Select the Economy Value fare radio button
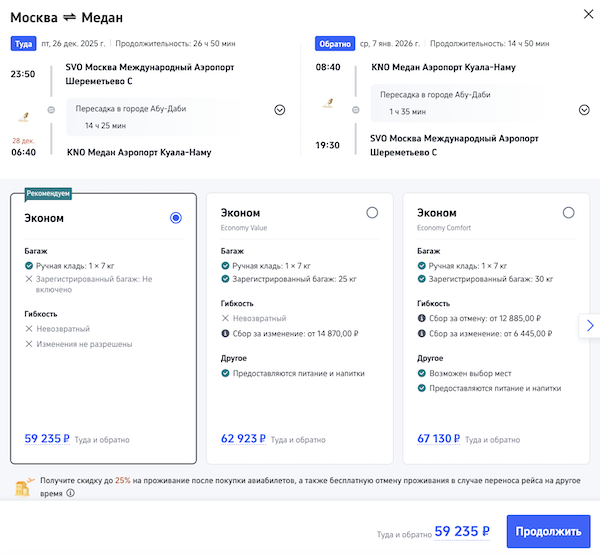The image size is (600, 554). (372, 212)
